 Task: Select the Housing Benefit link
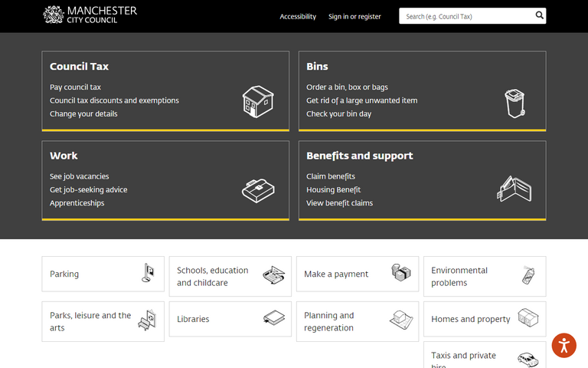tap(333, 190)
